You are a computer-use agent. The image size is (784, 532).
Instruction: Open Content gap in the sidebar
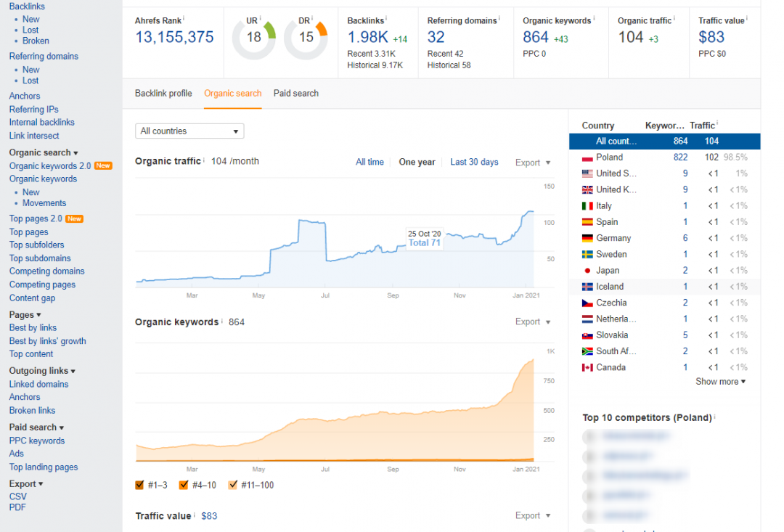(x=32, y=298)
